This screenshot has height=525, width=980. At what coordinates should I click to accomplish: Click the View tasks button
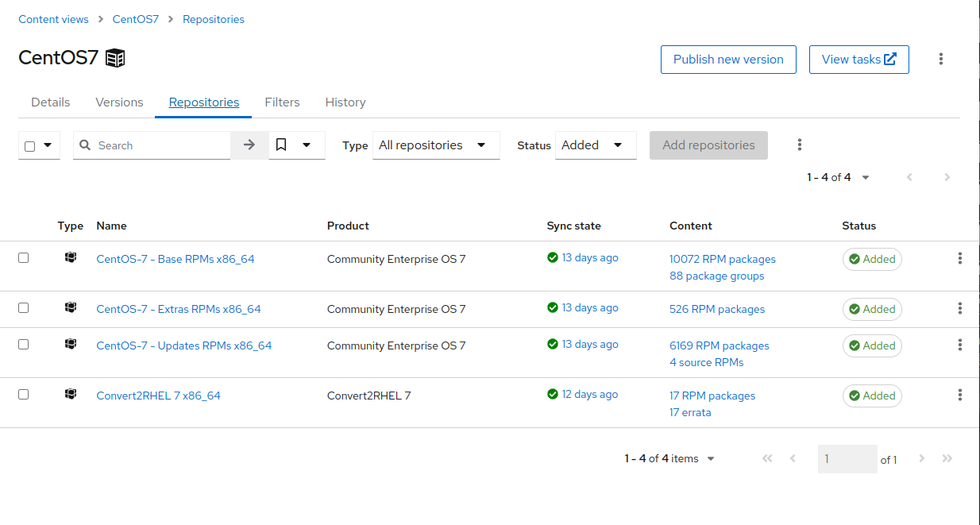click(x=859, y=59)
